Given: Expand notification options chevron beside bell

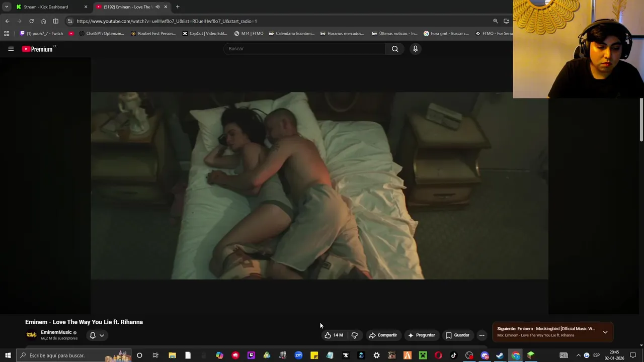Looking at the screenshot, I should pyautogui.click(x=102, y=335).
